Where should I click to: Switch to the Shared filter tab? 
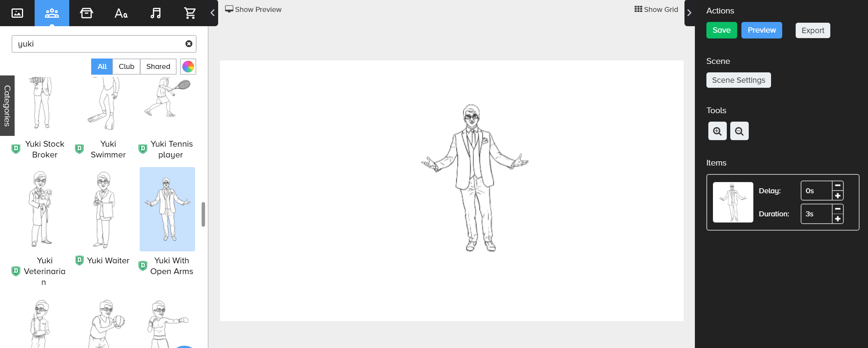pos(158,67)
